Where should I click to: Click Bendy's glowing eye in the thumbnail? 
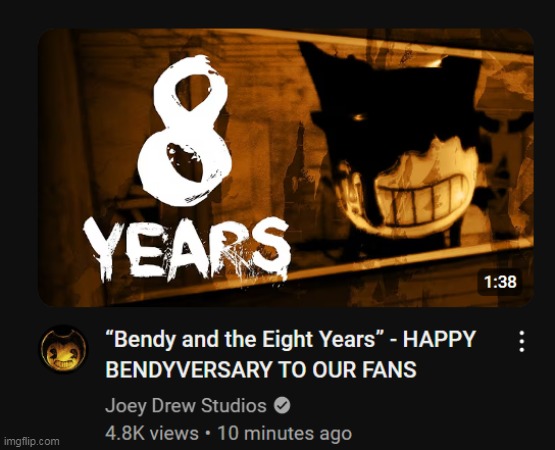(x=359, y=117)
